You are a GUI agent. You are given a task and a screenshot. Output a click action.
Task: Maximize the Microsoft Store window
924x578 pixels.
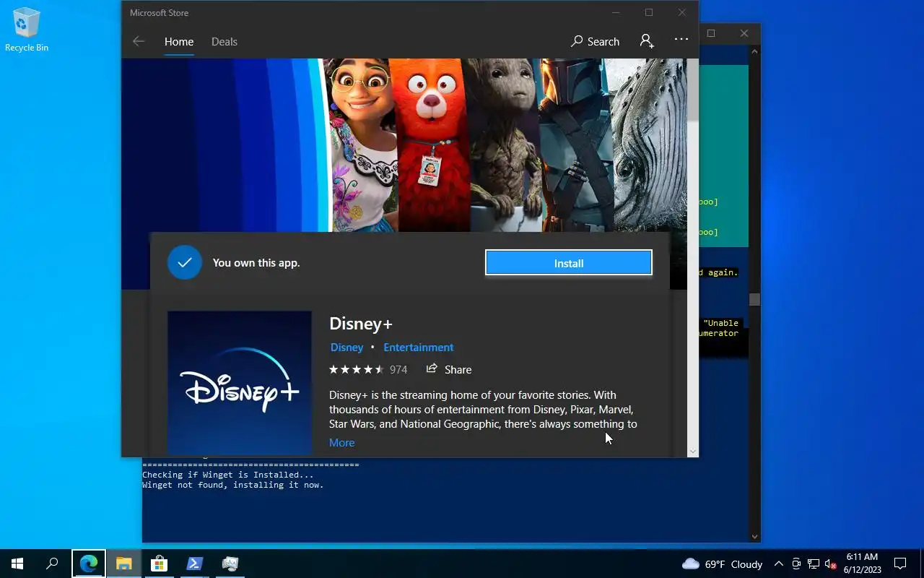click(649, 12)
